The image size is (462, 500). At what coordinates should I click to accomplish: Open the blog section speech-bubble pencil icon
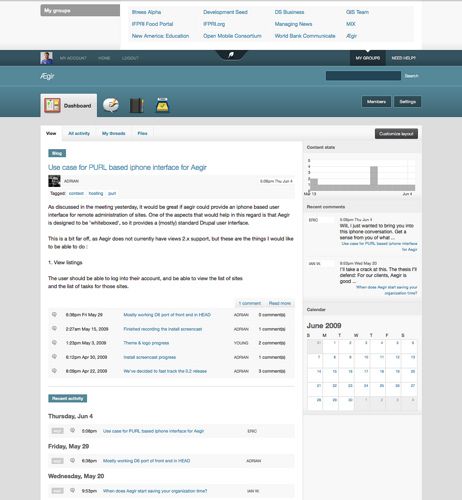point(111,105)
